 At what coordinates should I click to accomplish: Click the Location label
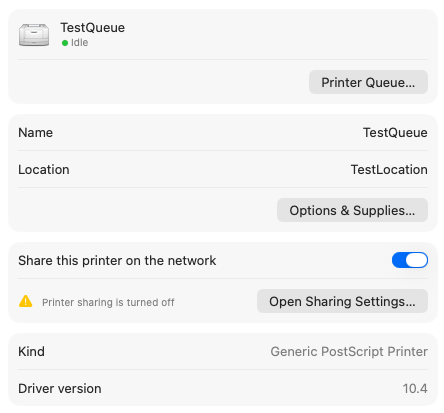44,170
